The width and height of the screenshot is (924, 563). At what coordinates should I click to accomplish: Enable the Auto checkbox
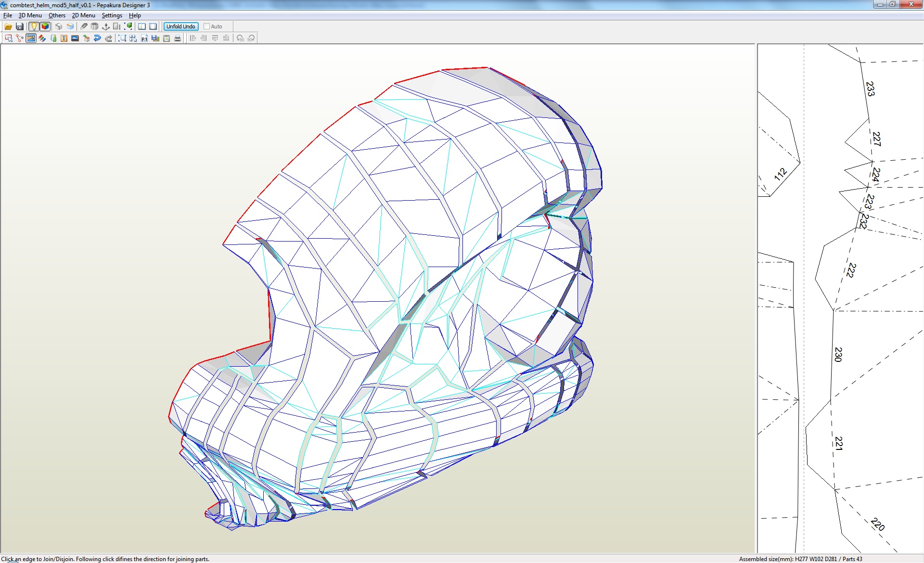207,26
